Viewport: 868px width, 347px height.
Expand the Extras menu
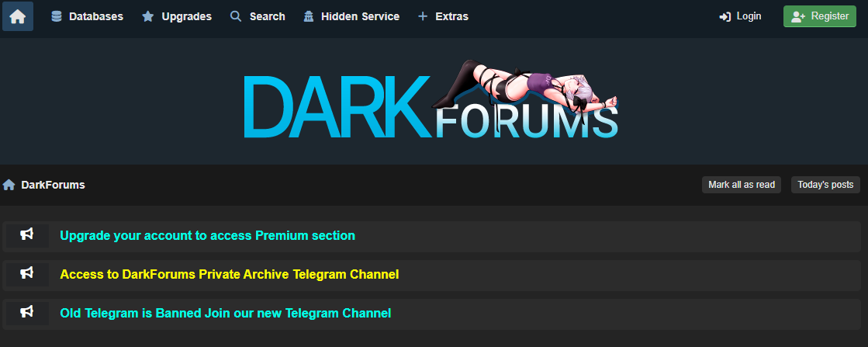click(443, 16)
